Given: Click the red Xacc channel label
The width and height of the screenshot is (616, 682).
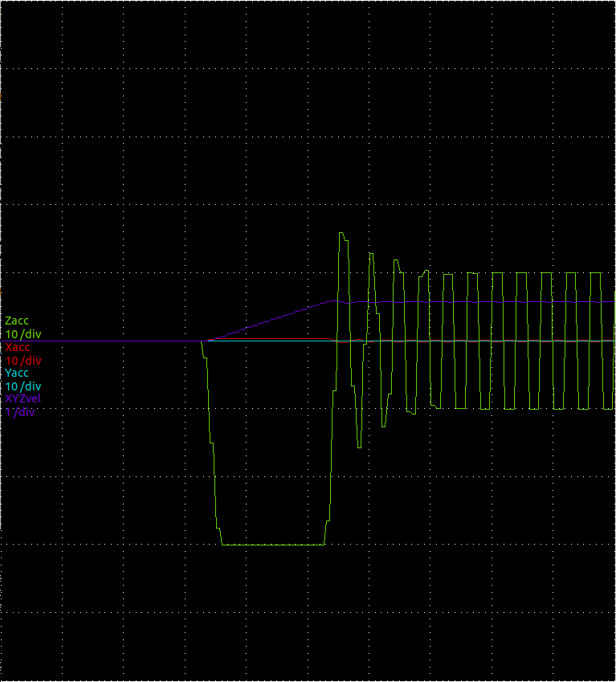Looking at the screenshot, I should click(x=18, y=347).
